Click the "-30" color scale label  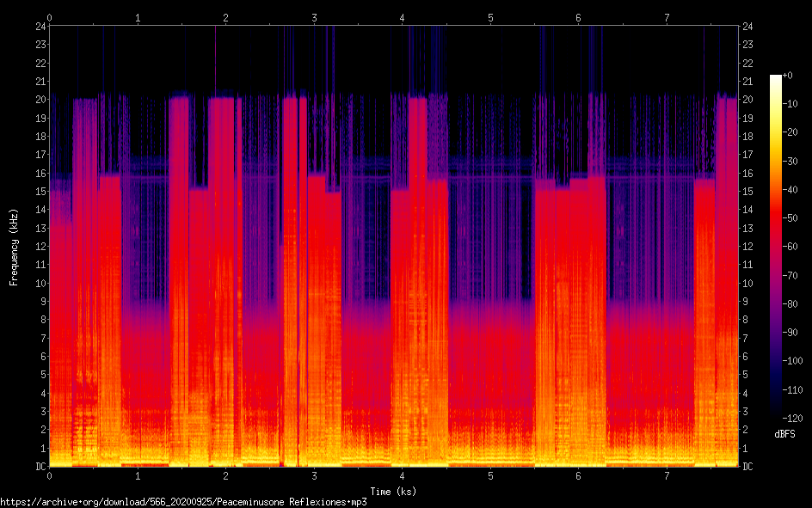point(790,162)
